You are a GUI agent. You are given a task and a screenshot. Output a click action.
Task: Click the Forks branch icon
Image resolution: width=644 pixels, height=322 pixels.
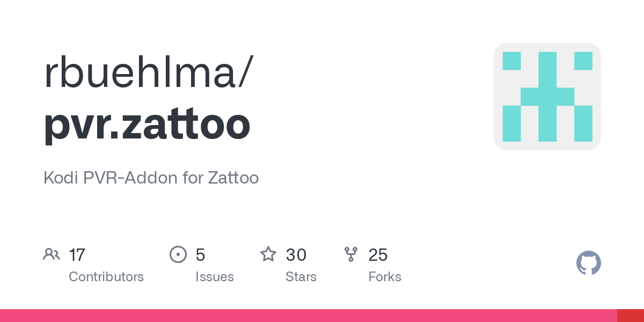[x=351, y=254]
